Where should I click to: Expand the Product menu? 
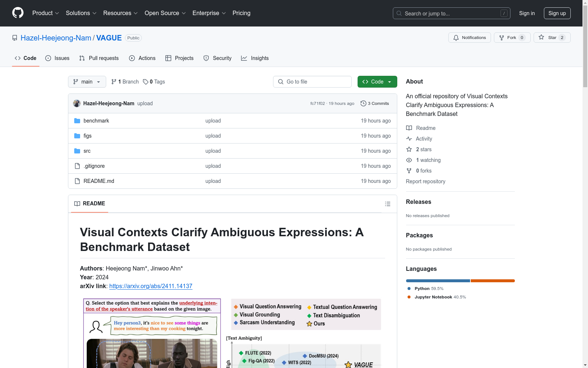pyautogui.click(x=46, y=13)
